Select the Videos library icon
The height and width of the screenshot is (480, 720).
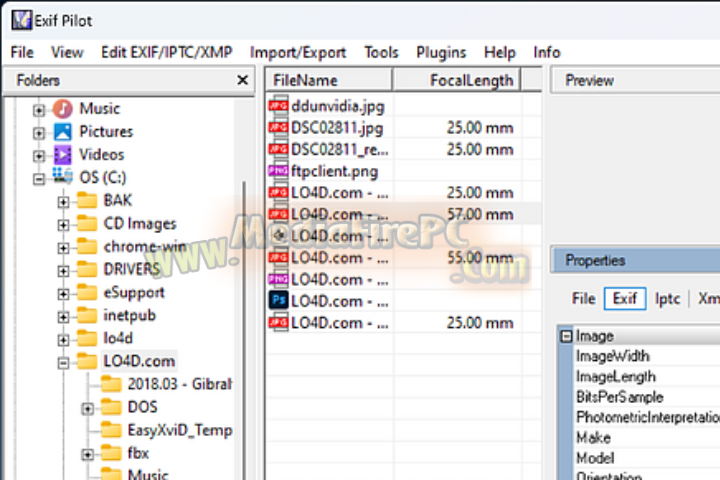point(62,155)
